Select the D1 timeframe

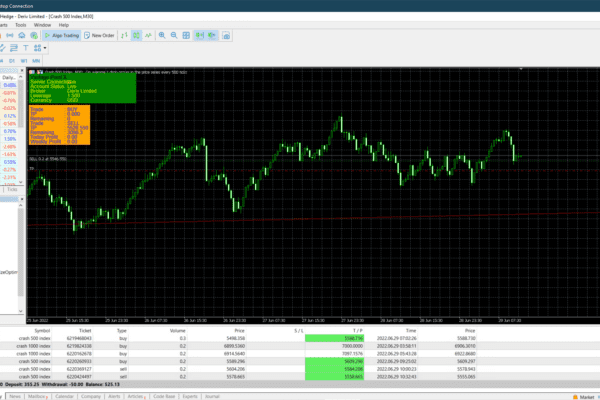(12, 61)
